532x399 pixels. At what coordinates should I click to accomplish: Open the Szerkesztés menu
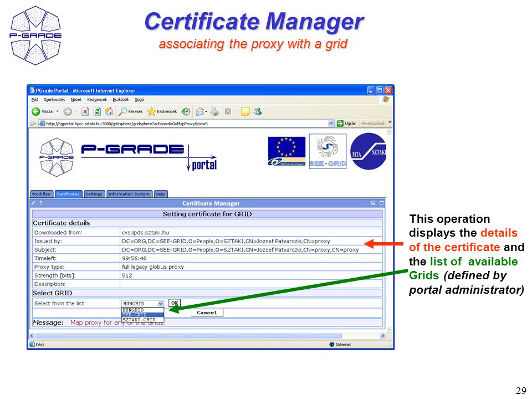tap(54, 99)
